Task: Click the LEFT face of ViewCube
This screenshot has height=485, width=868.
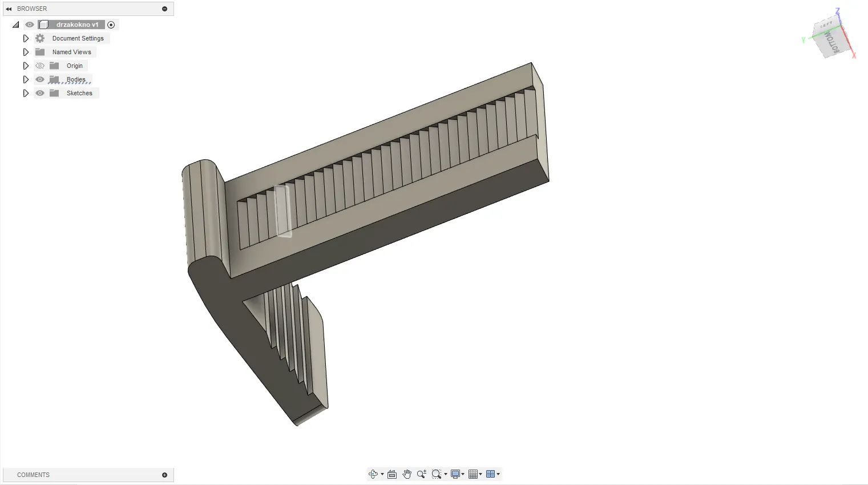Action: [826, 25]
